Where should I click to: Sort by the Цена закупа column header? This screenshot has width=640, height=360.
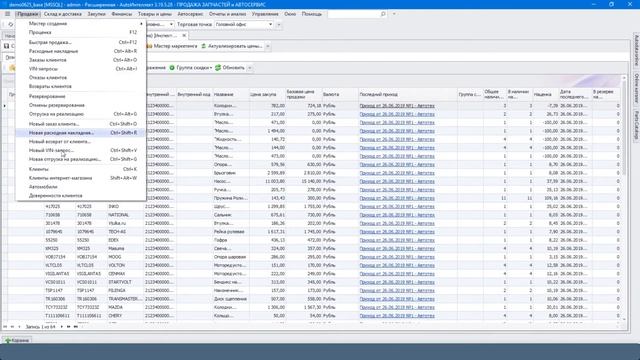267,94
